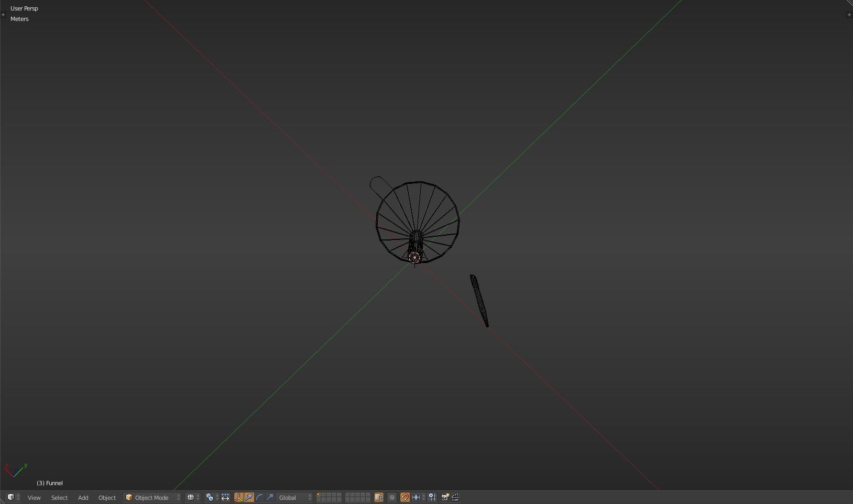Screen dimensions: 853x504
Task: Toggle the 3D manipulator widget
Action: [239, 497]
